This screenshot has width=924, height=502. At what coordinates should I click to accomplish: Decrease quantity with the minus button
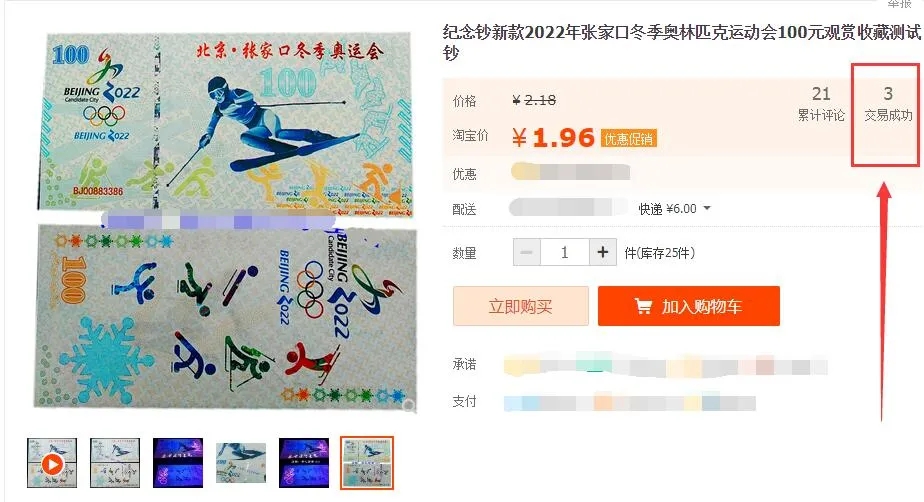coord(527,253)
